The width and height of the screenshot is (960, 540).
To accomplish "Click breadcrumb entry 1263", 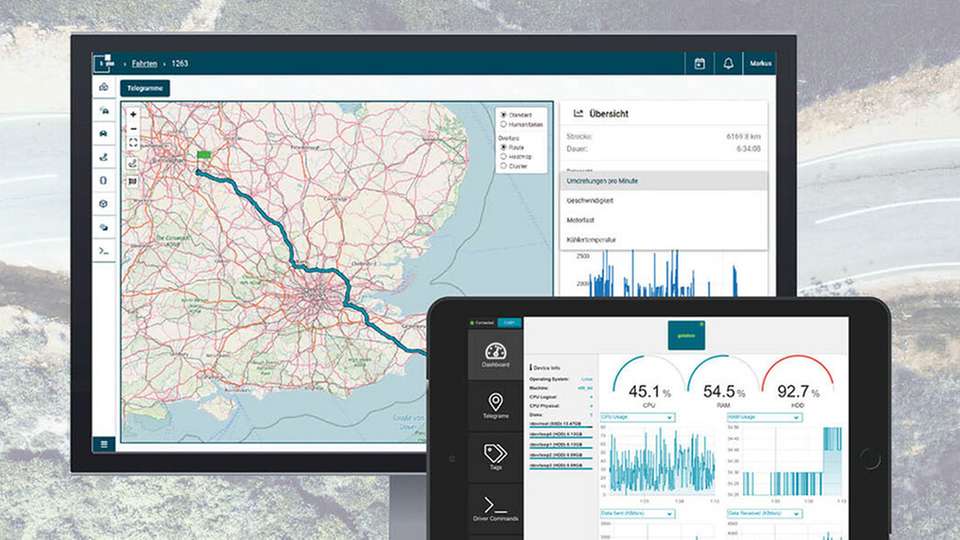I will click(179, 64).
